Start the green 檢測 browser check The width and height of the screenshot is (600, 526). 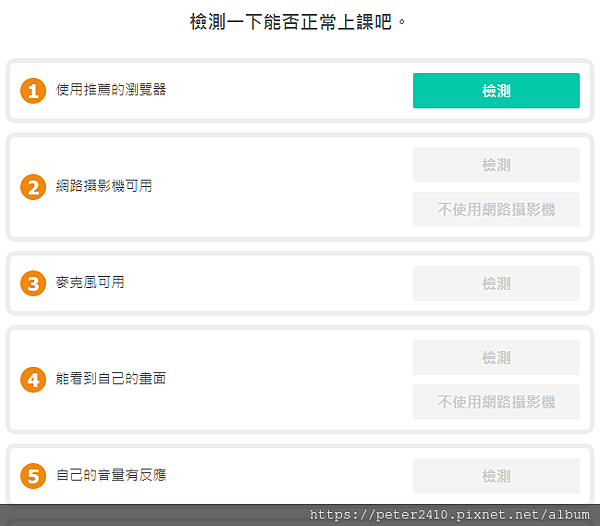tap(496, 91)
